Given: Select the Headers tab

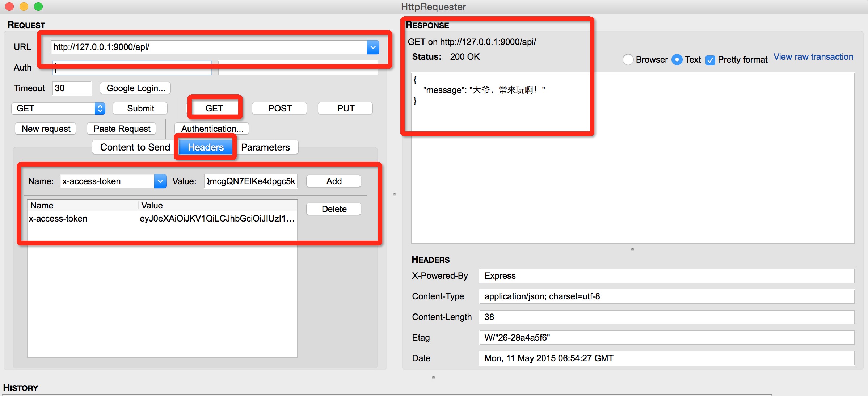Looking at the screenshot, I should click(206, 147).
